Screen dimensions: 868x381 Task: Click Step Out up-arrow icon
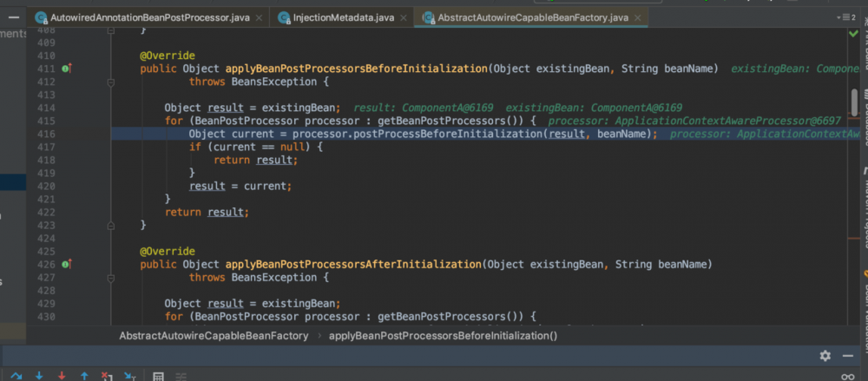[84, 376]
